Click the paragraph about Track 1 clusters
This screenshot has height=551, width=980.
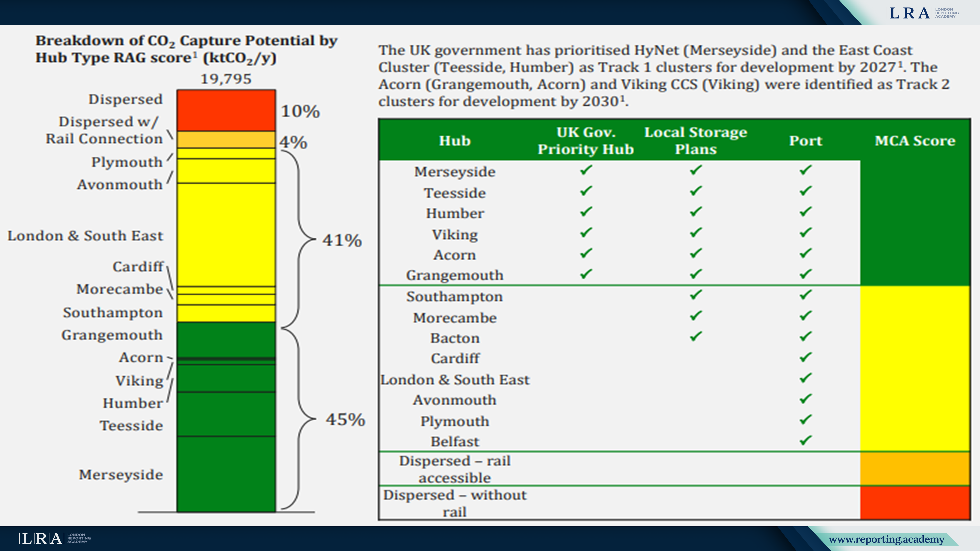coord(664,76)
